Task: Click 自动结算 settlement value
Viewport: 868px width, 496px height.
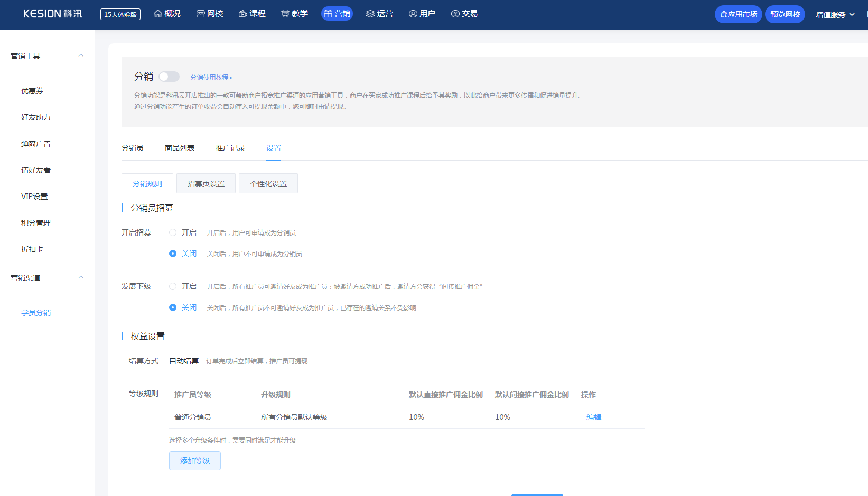Action: point(184,361)
